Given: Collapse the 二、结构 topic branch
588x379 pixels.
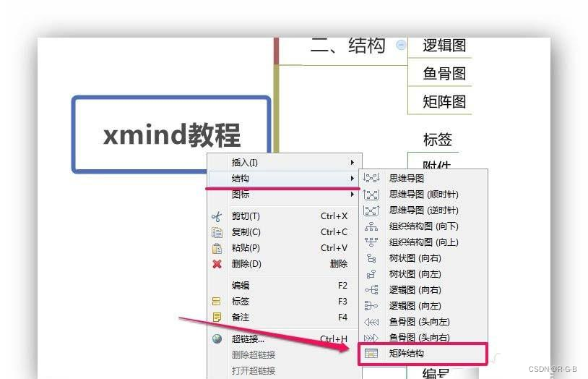Looking at the screenshot, I should pyautogui.click(x=401, y=45).
